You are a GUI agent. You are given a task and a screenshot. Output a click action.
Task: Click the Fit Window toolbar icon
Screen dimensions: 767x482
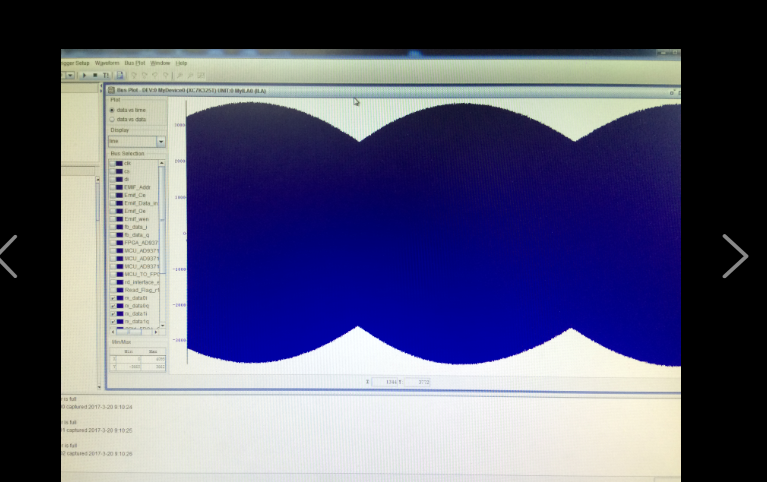click(201, 76)
